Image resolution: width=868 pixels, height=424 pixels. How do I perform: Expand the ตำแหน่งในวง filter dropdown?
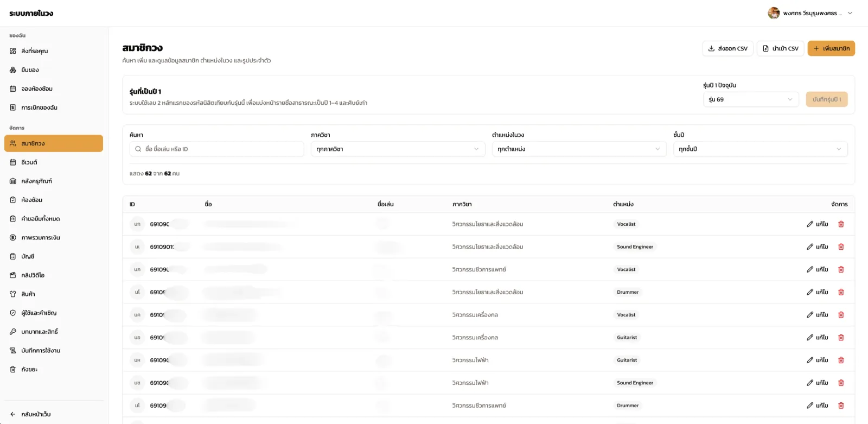(x=579, y=149)
